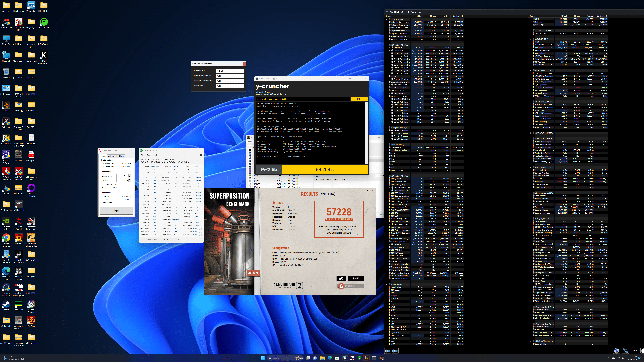
Task: Click HWiNFO sensor search monitor icon
Action: coord(616,351)
